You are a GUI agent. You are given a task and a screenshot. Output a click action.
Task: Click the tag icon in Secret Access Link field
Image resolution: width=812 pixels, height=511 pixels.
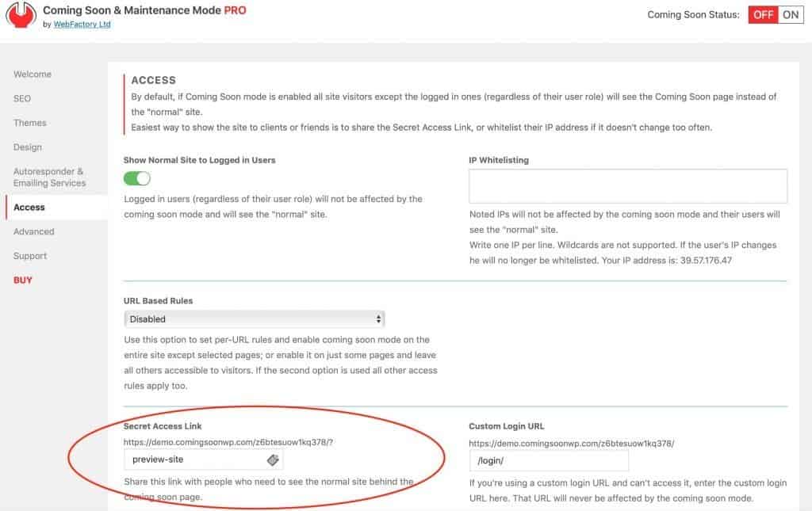pyautogui.click(x=273, y=460)
